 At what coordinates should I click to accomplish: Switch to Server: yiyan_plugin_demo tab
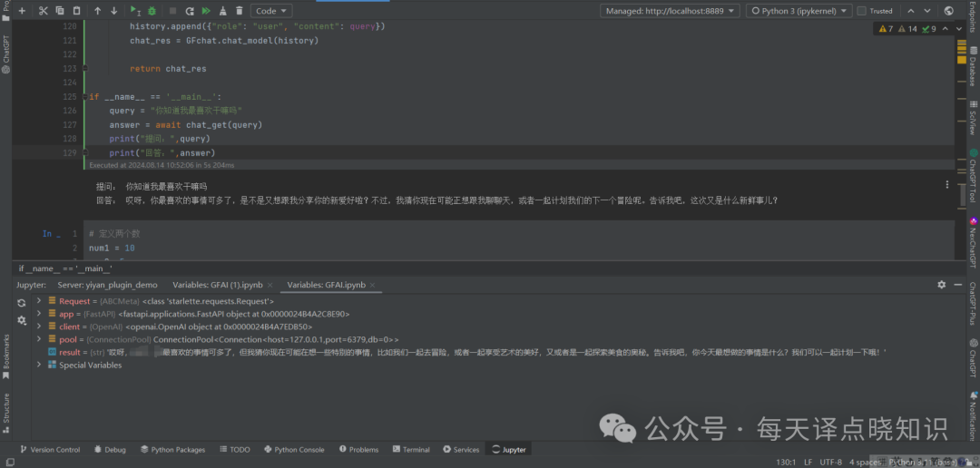(x=107, y=285)
